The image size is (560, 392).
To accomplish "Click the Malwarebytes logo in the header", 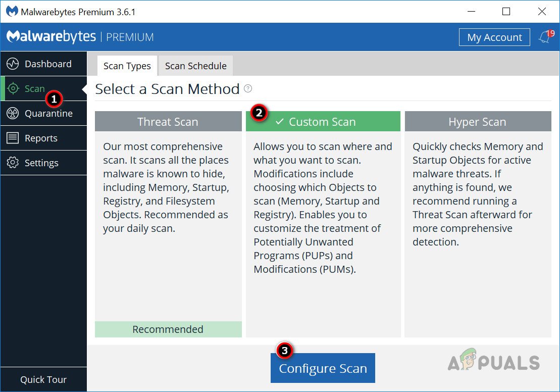I will coord(50,36).
